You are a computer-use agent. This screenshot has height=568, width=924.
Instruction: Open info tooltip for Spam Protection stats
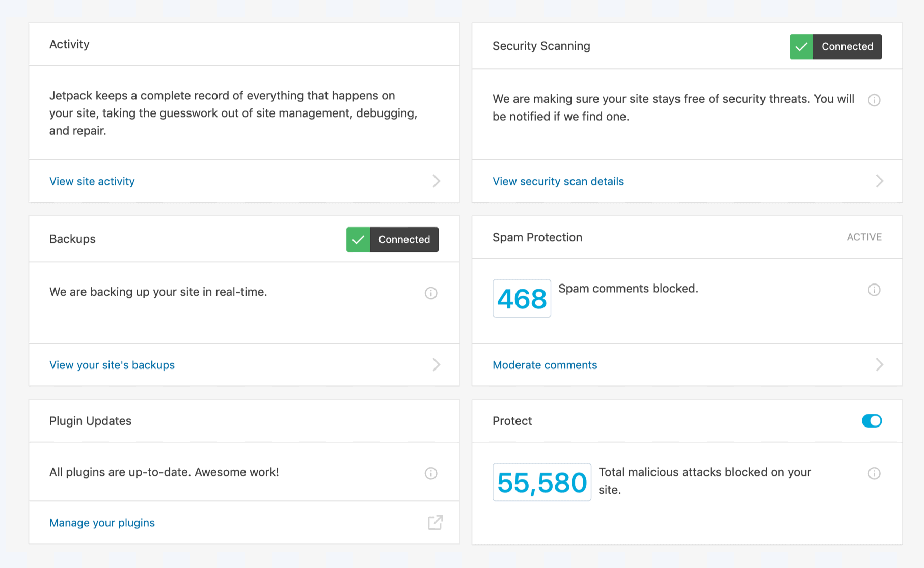[874, 290]
